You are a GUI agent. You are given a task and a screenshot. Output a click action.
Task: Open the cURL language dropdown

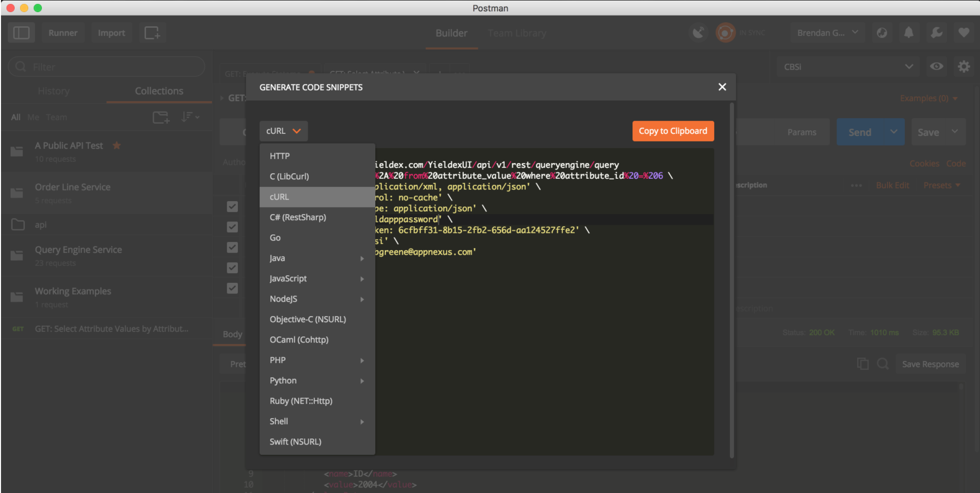tap(283, 131)
